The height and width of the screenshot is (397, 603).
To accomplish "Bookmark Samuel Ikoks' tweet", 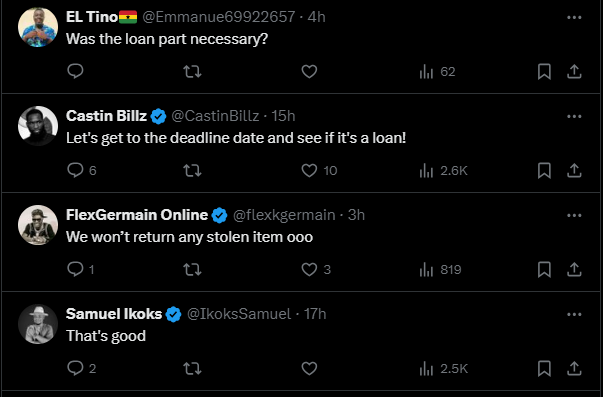I will 544,369.
